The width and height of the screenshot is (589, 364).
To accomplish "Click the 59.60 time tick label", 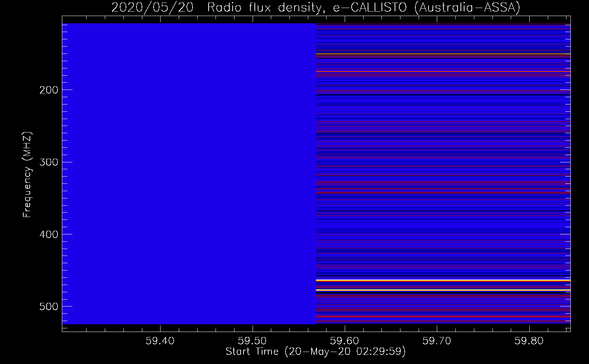I will (344, 341).
